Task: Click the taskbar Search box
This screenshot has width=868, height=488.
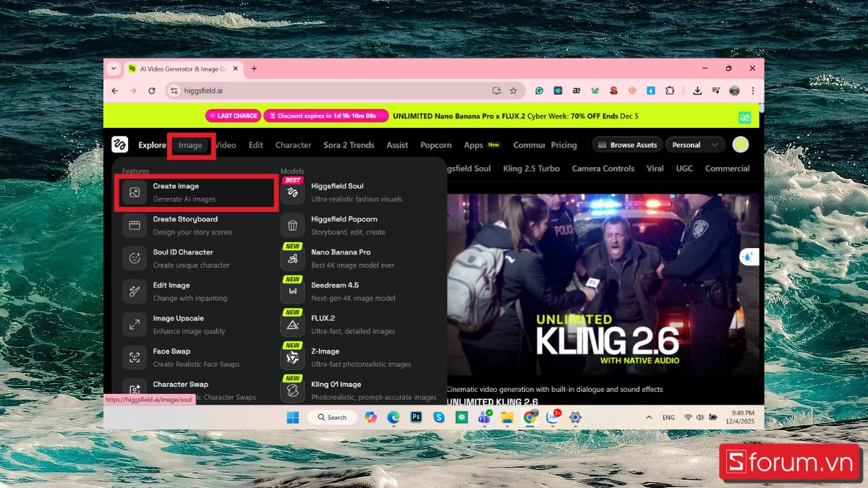Action: pos(331,417)
